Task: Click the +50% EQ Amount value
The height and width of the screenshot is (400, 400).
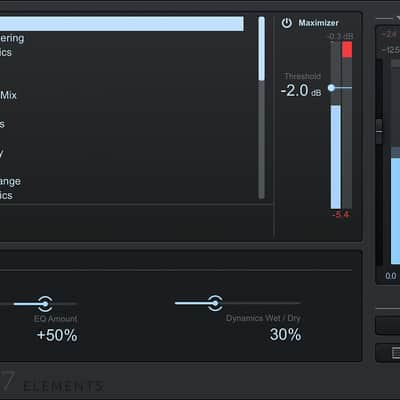Action: tap(57, 335)
